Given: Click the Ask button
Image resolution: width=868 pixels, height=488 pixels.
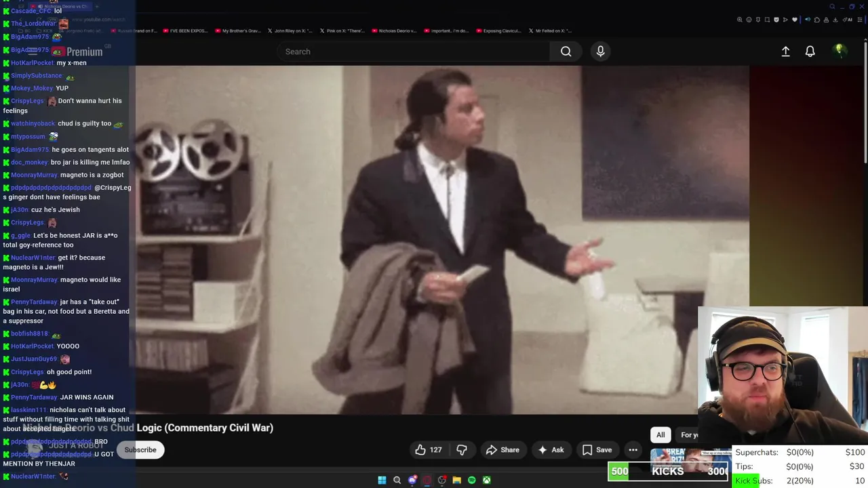Looking at the screenshot, I should pos(551,449).
